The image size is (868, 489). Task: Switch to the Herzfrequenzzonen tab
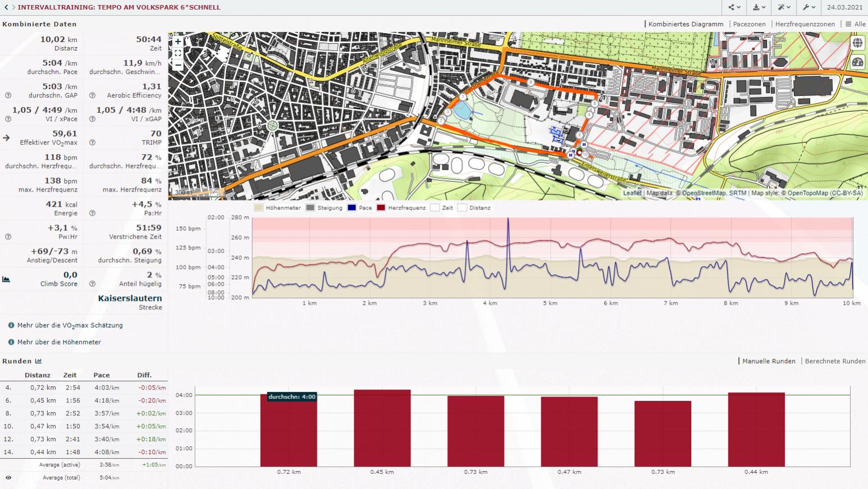(805, 24)
